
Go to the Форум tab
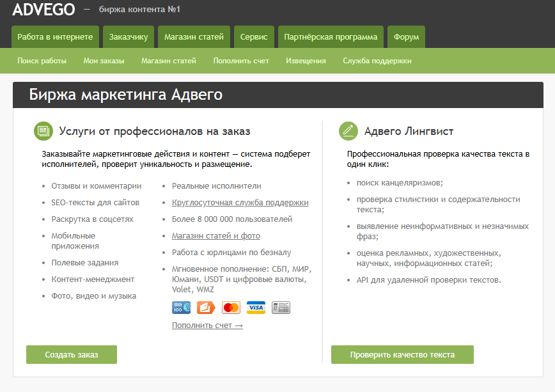407,37
